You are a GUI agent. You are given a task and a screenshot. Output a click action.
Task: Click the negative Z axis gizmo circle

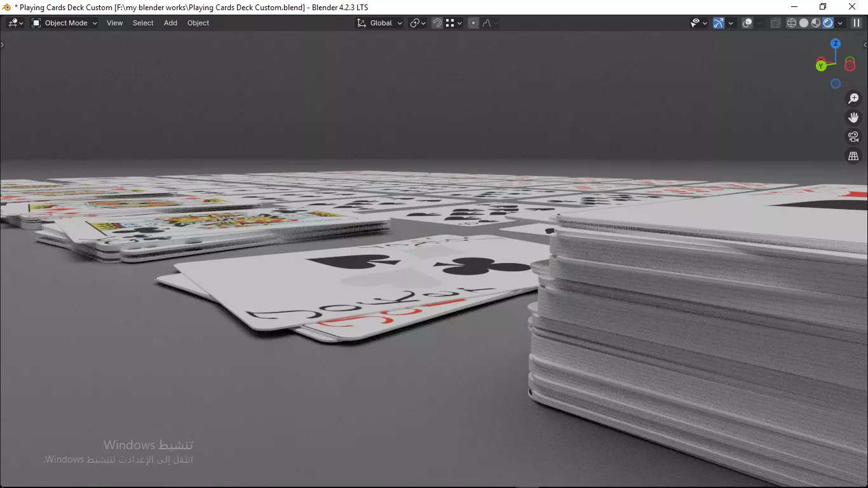pyautogui.click(x=836, y=83)
